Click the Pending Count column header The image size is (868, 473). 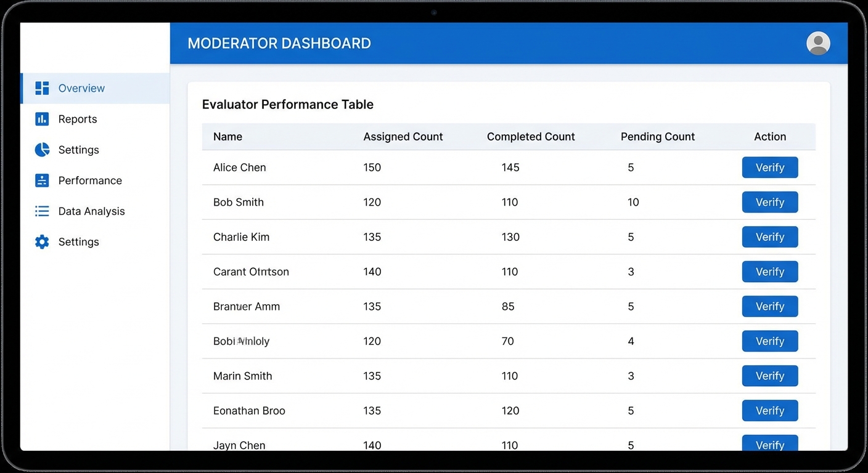pos(657,137)
